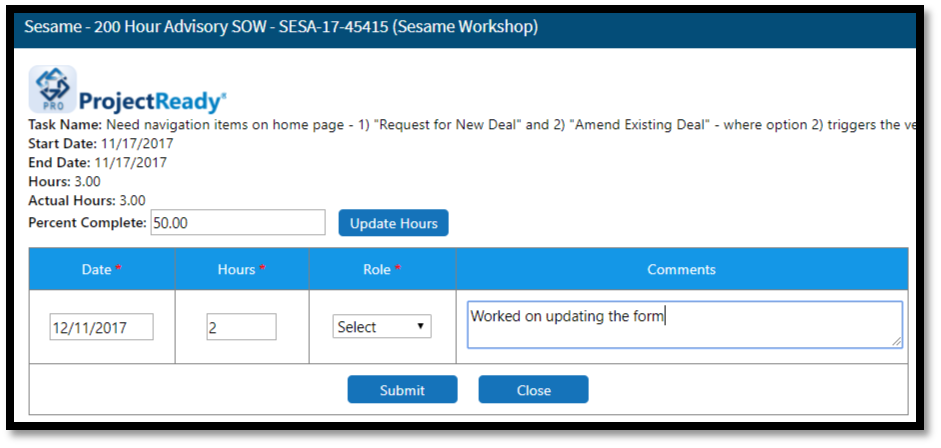Click the Percent Complete label
The width and height of the screenshot is (941, 448).
tap(87, 223)
